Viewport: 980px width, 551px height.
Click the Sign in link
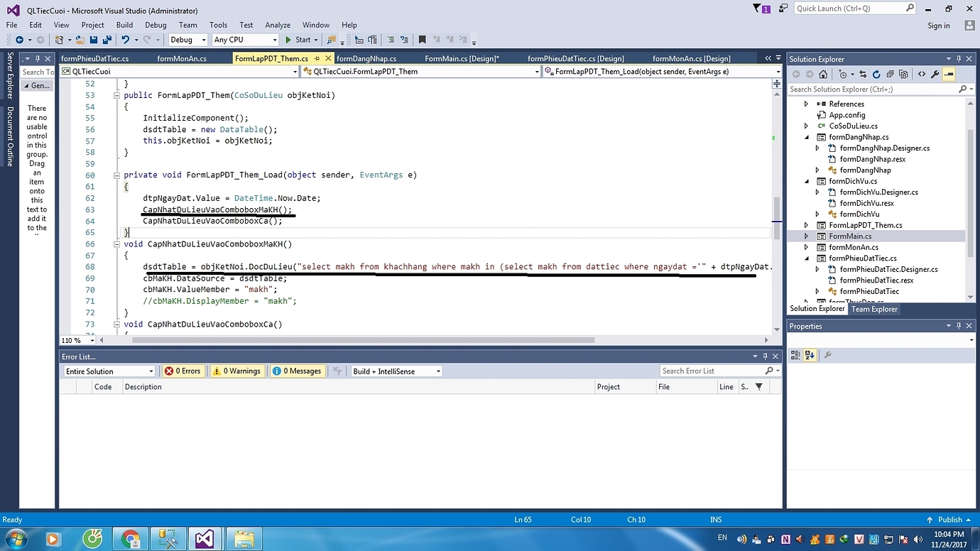tap(938, 25)
